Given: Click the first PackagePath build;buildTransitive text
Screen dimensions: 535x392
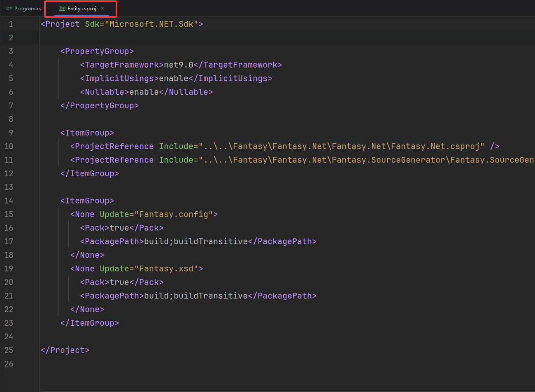Looking at the screenshot, I should coord(196,242).
